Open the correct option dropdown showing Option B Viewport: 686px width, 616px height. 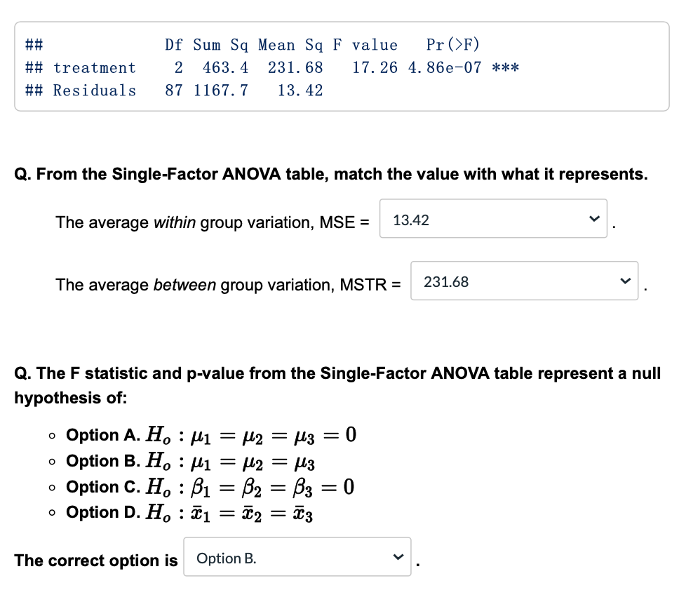click(x=297, y=556)
